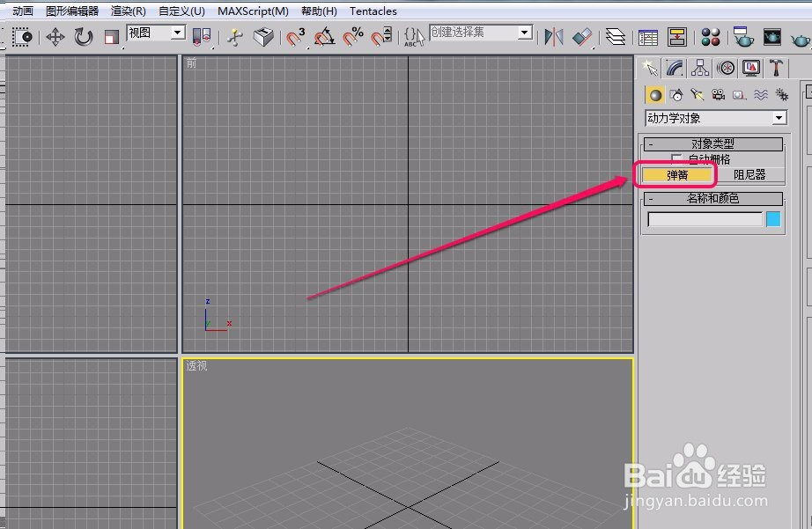
Task: Open the Tentacles menu
Action: [373, 11]
